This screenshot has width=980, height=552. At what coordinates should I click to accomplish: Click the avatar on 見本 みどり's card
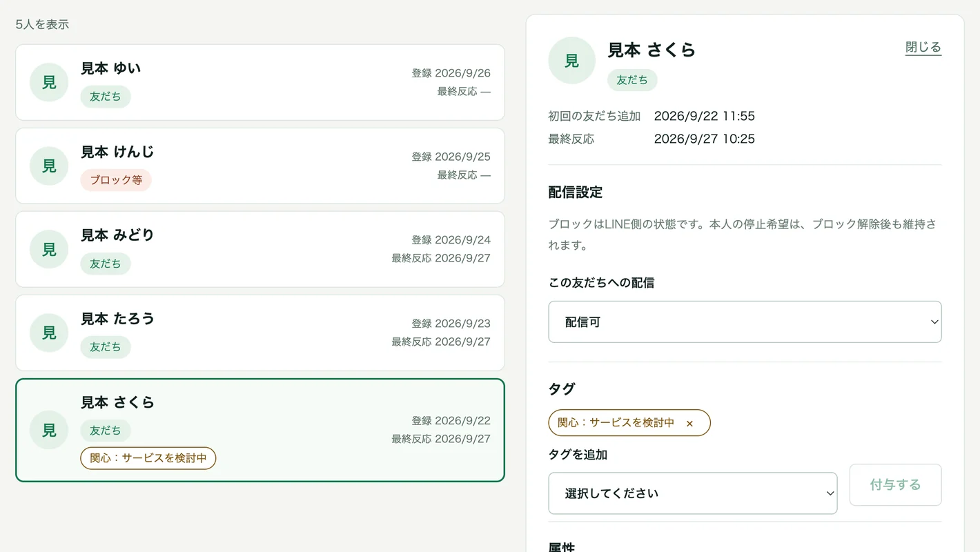49,249
